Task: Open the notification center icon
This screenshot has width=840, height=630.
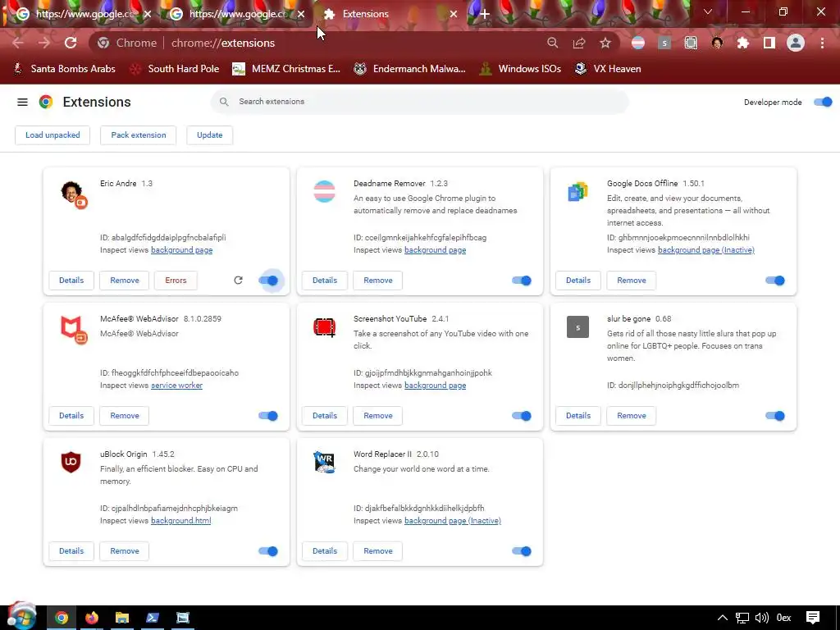Action: [813, 618]
